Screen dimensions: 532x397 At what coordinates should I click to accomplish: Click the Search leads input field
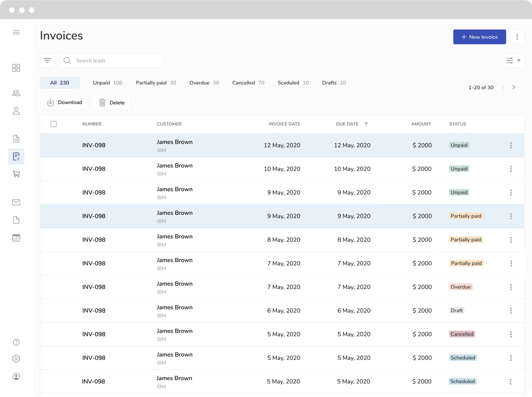click(x=111, y=60)
